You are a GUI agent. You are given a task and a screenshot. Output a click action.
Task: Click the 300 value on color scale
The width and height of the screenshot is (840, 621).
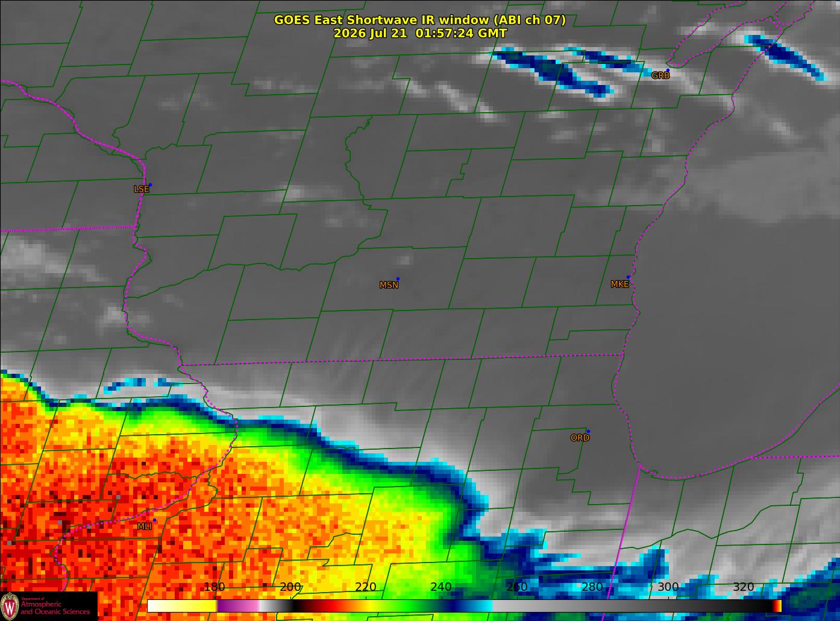668,587
